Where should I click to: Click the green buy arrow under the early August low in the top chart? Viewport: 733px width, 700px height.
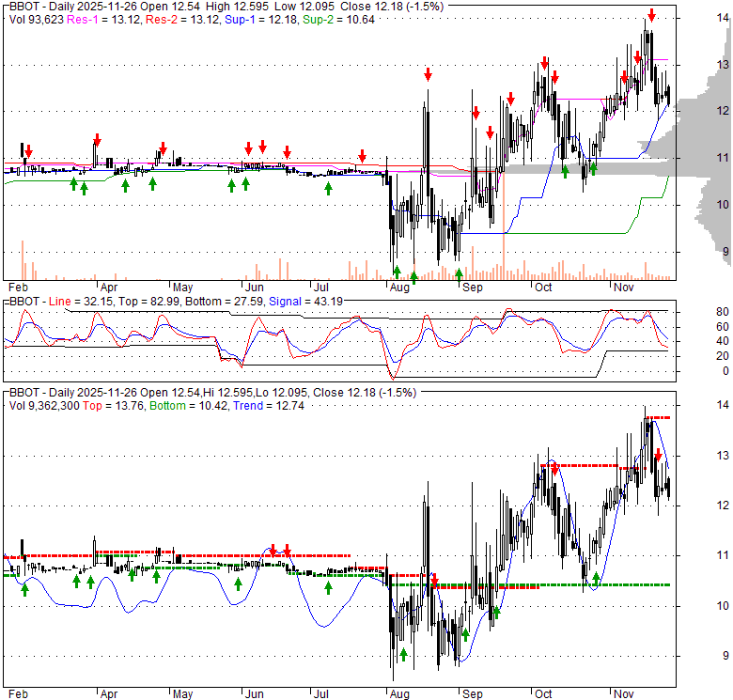(397, 272)
